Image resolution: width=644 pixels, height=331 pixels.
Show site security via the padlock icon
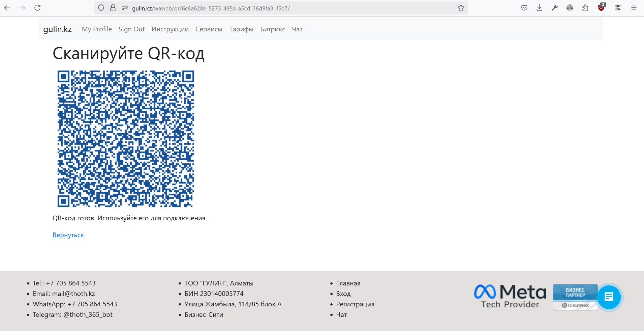pyautogui.click(x=113, y=8)
